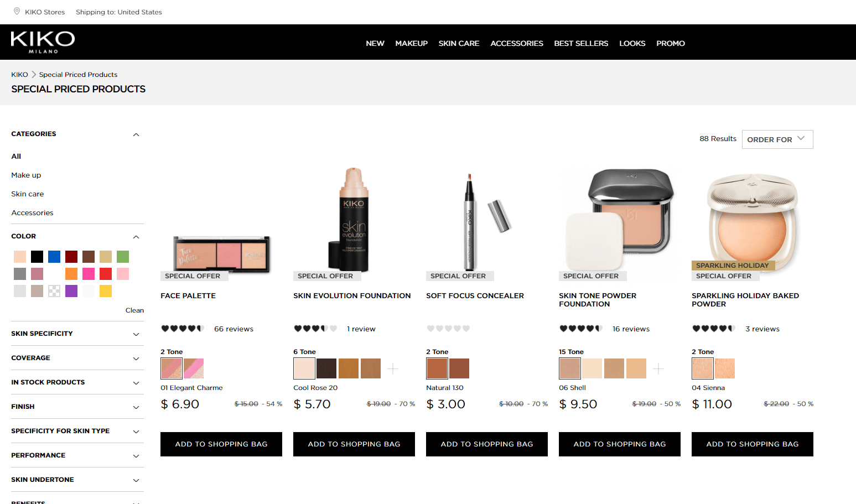856x504 pixels.
Task: Filter by black color swatch
Action: coord(37,257)
